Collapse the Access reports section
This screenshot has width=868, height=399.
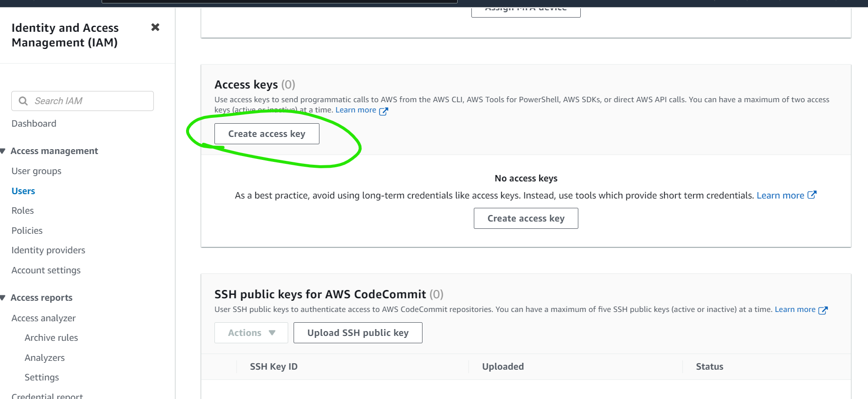[3, 298]
